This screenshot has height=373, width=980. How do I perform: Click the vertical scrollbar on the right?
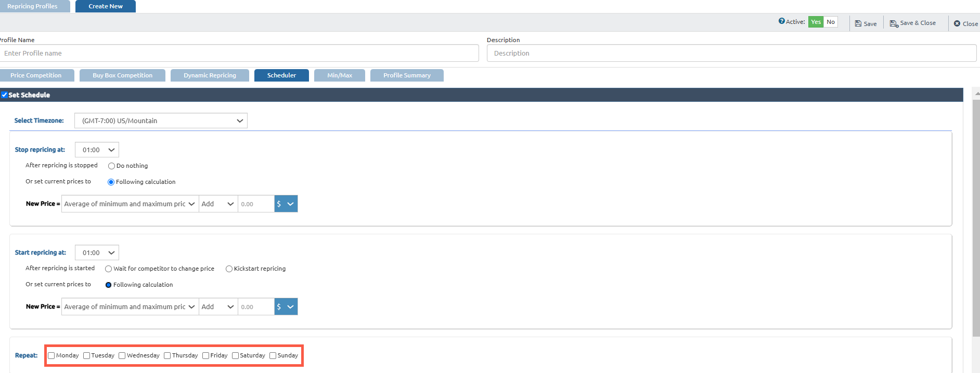point(976,218)
